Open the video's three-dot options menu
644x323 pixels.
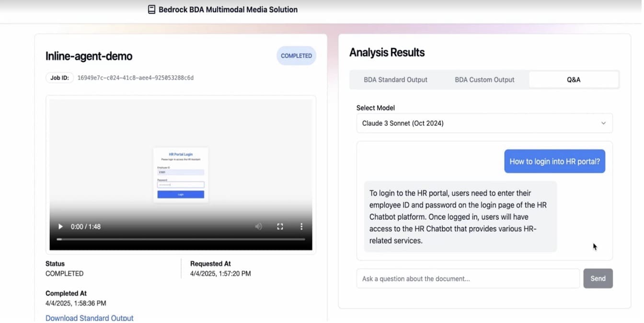click(301, 226)
